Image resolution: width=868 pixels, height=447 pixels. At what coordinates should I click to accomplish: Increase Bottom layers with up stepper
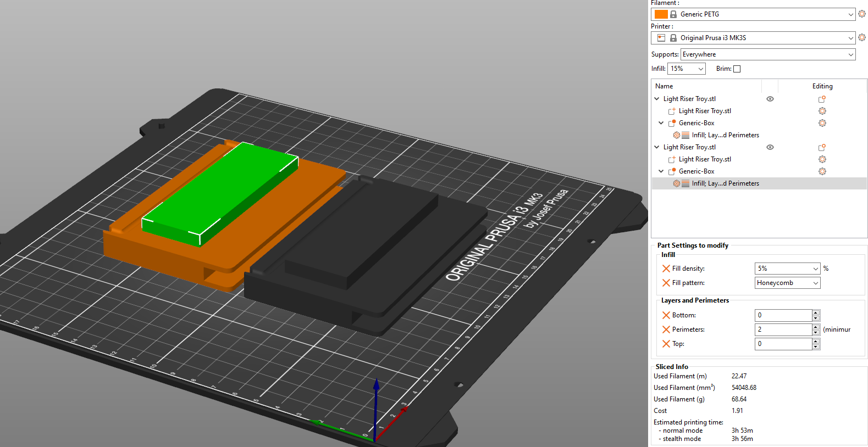point(816,312)
